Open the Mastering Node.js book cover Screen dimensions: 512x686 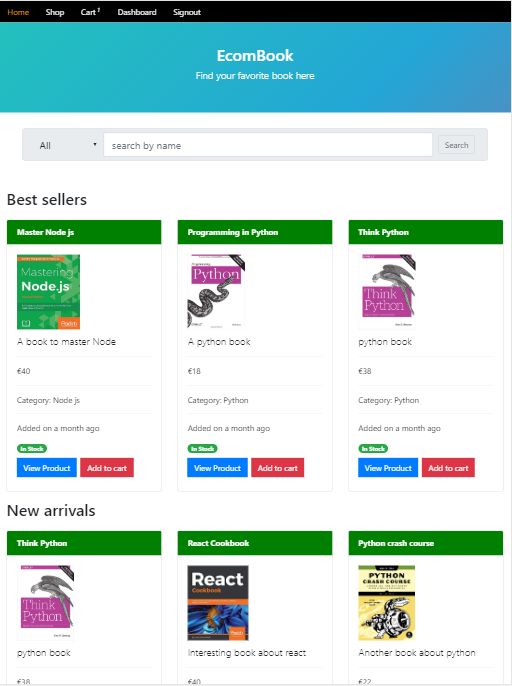pyautogui.click(x=48, y=292)
